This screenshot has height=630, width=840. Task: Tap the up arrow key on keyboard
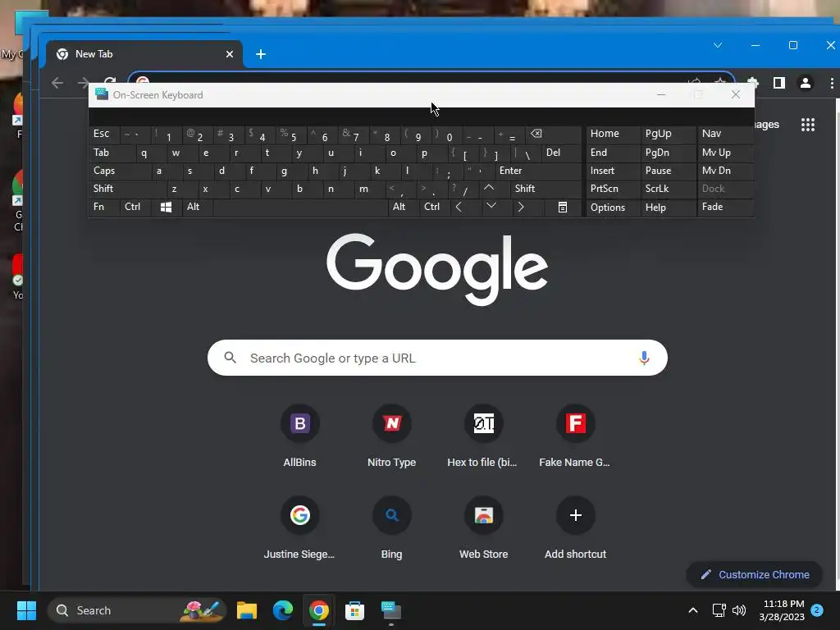pos(489,188)
